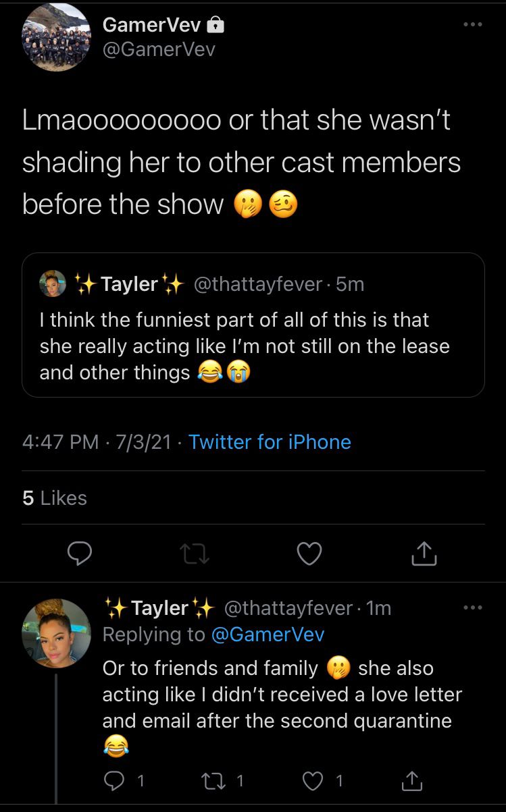Share Tayler's reply using the share icon
506x812 pixels.
[411, 781]
